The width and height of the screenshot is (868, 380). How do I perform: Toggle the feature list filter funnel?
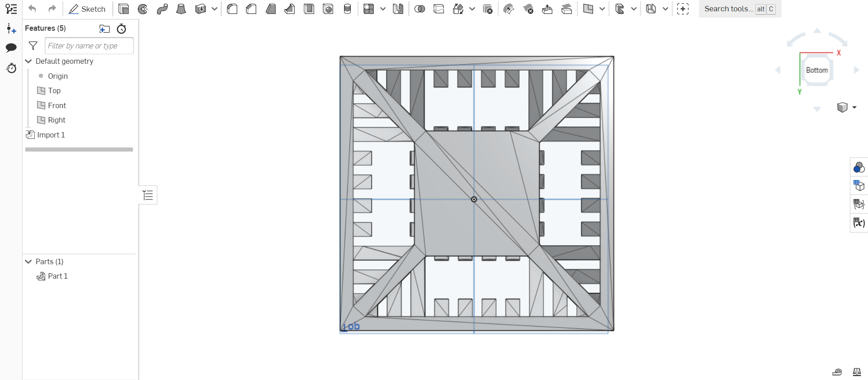click(33, 46)
